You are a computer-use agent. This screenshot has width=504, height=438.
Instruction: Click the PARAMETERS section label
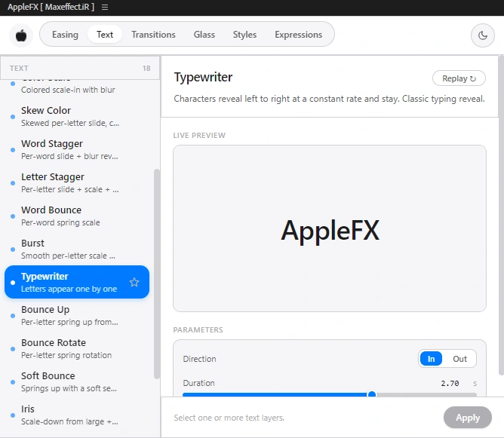coord(198,329)
